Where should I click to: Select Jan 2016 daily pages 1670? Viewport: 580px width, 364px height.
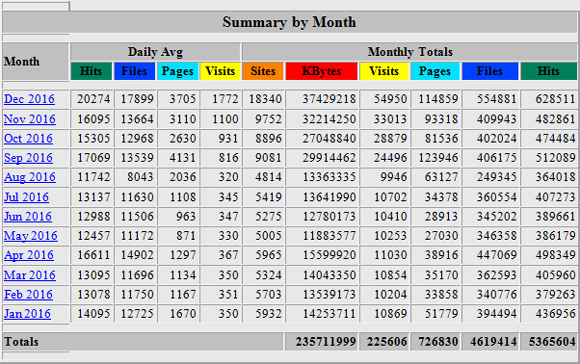(183, 314)
